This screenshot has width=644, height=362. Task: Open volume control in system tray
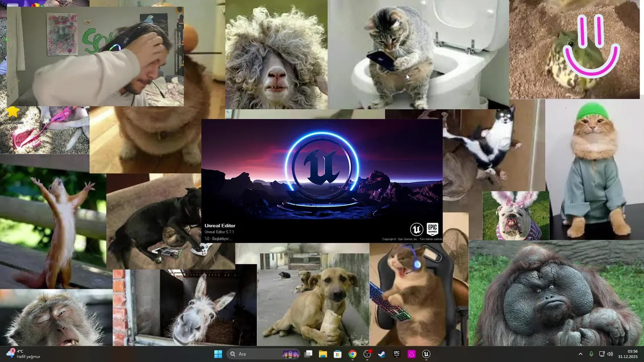click(x=610, y=354)
